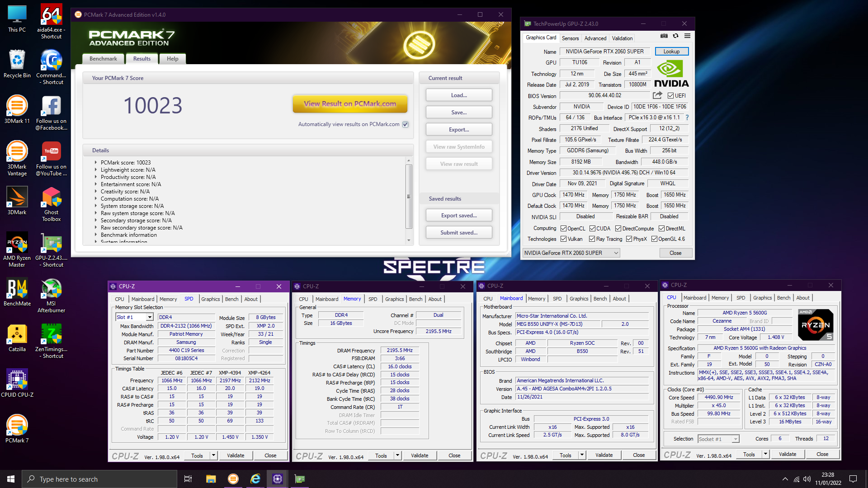
Task: Open Internet Explorer from the taskbar
Action: click(x=255, y=479)
